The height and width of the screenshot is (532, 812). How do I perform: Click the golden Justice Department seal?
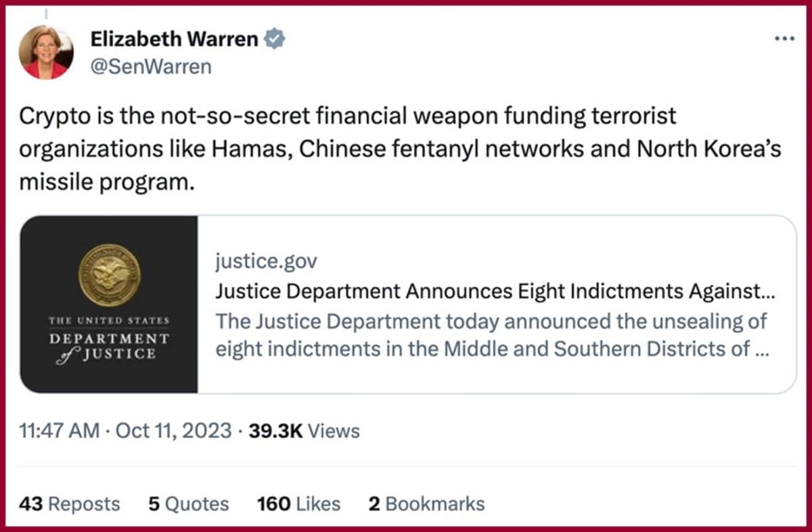pos(109,276)
